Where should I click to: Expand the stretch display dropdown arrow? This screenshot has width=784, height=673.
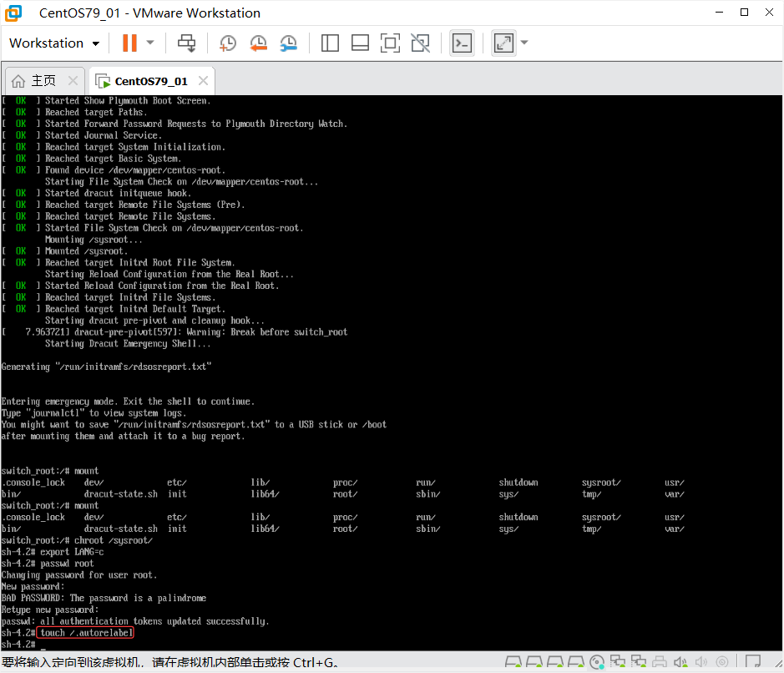[x=524, y=43]
